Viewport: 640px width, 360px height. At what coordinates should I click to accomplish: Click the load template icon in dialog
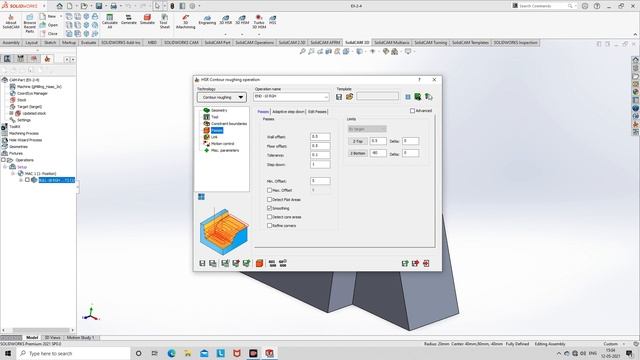click(x=349, y=97)
